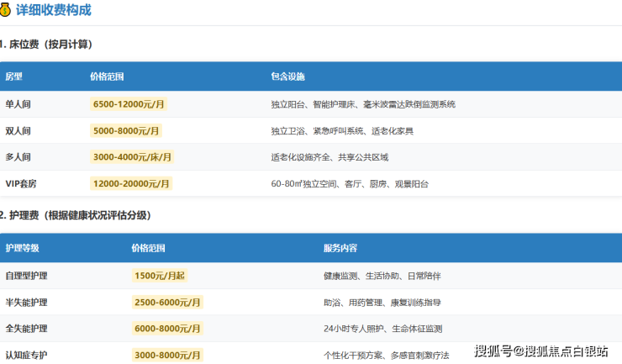Select the 1500元/月起 price badge
Image resolution: width=622 pixels, height=364 pixels.
point(160,276)
